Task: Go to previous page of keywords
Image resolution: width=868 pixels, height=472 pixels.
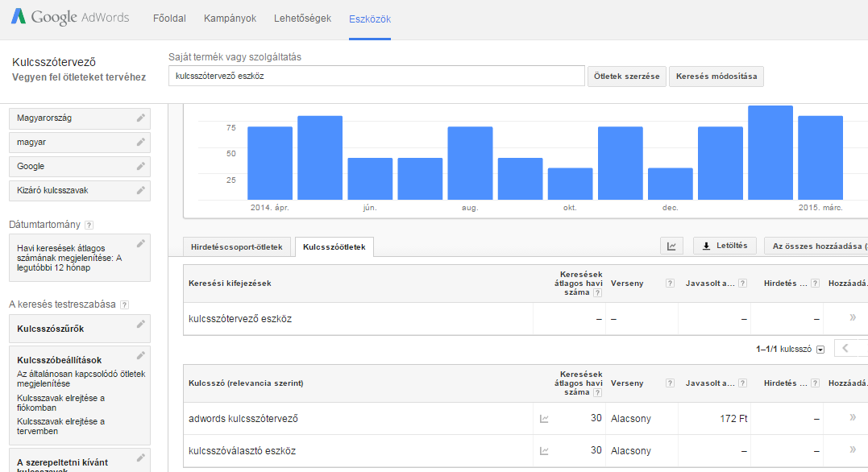Action: coord(845,348)
